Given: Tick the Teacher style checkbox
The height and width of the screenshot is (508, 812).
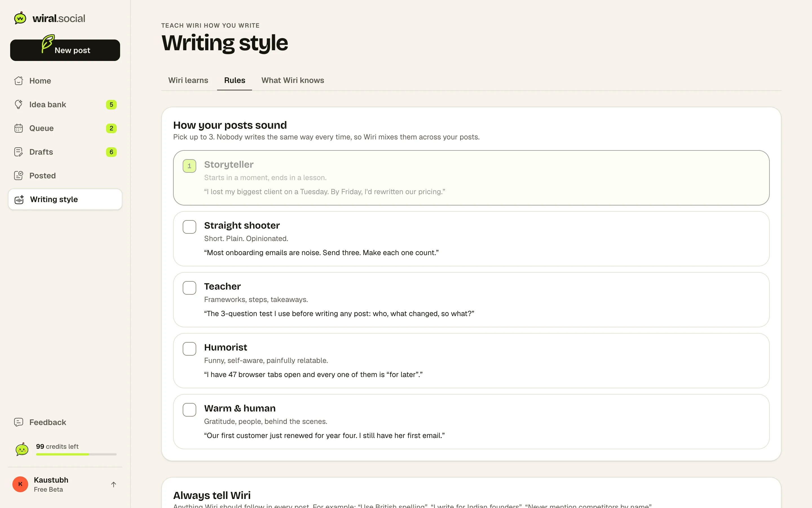Looking at the screenshot, I should [189, 288].
